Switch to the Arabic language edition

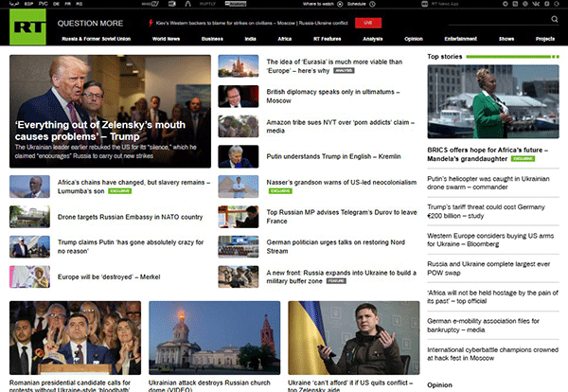pos(14,4)
